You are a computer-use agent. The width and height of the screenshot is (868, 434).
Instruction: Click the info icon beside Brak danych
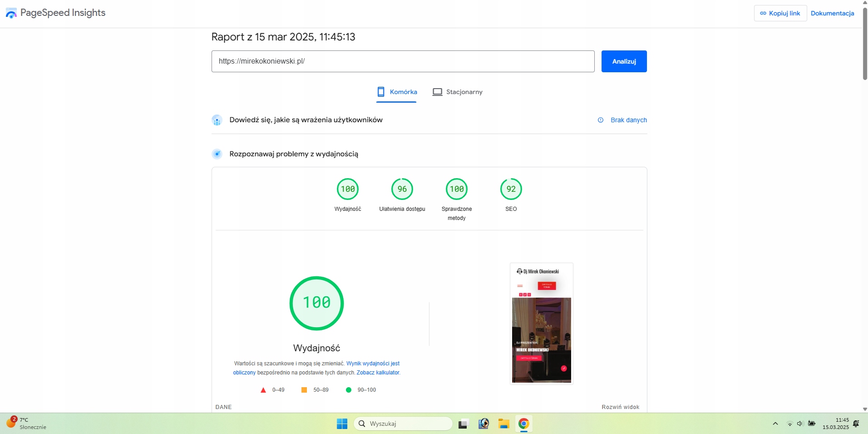click(x=601, y=120)
